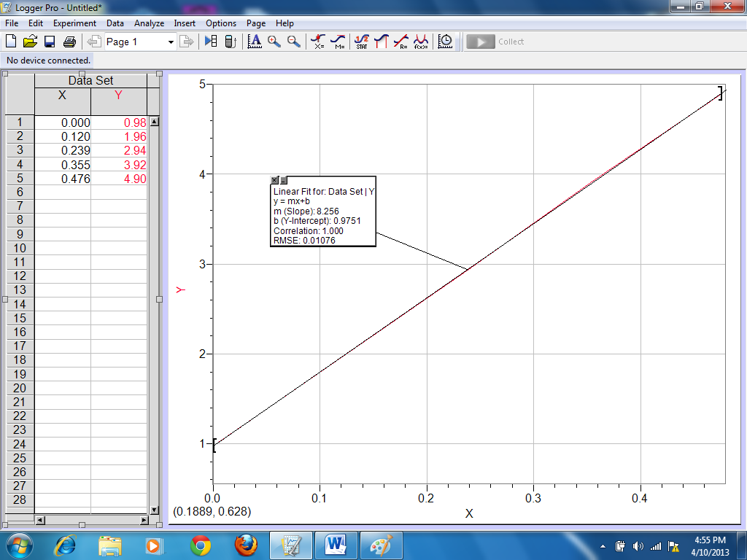The image size is (747, 560).
Task: Open the Analyze menu
Action: tap(149, 23)
